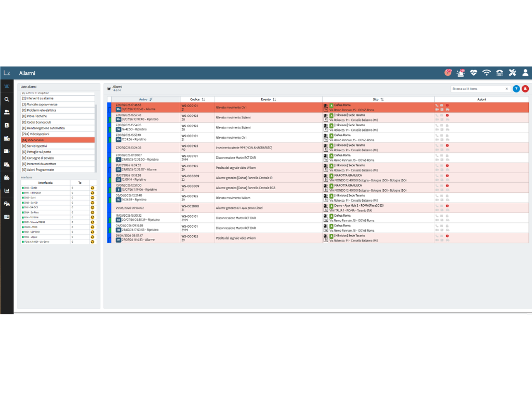Select the [3] Mancate sopravvivenze list
Image resolution: width=532 pixels, height=399 pixels.
(58, 104)
